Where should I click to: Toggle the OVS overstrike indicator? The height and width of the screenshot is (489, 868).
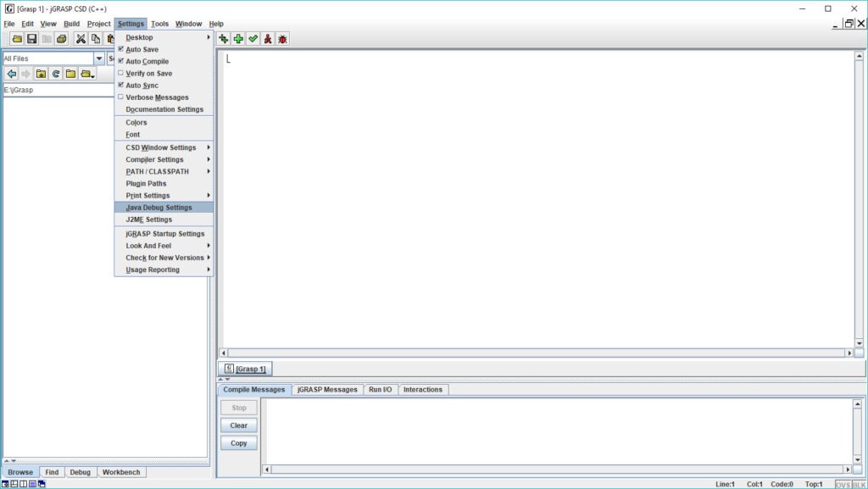(843, 485)
